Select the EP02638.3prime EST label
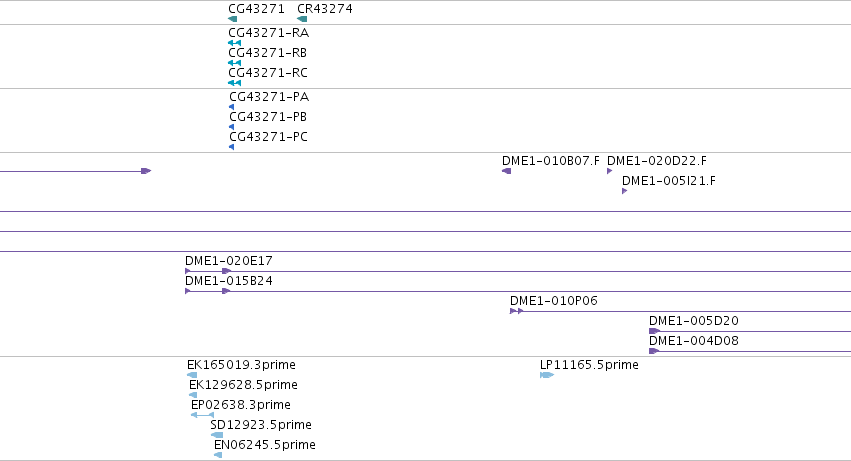 [x=241, y=405]
